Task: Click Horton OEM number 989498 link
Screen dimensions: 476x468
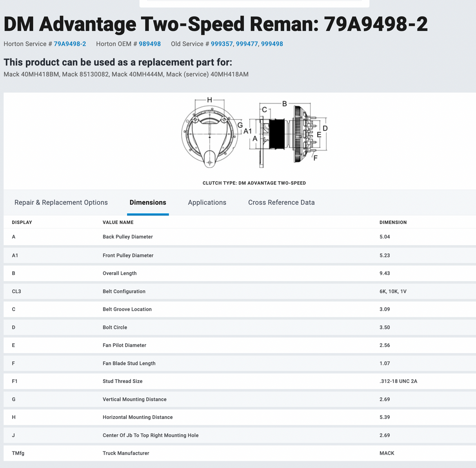Action: [x=149, y=44]
